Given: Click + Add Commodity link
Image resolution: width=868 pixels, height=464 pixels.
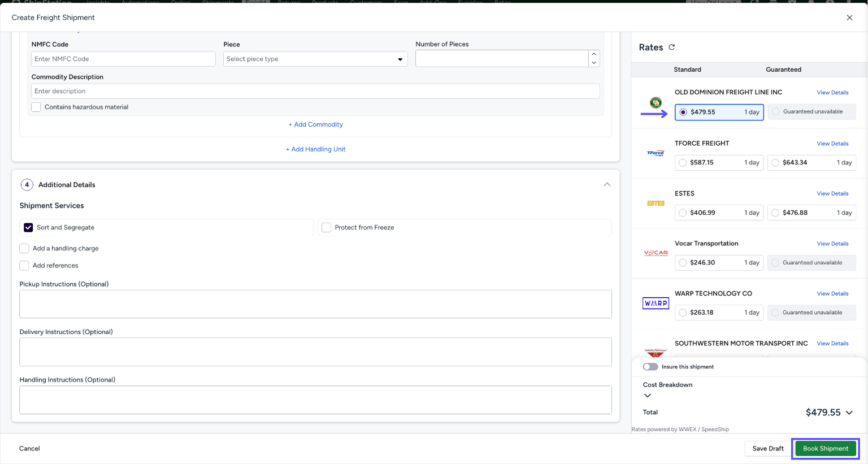Looking at the screenshot, I should (x=316, y=124).
